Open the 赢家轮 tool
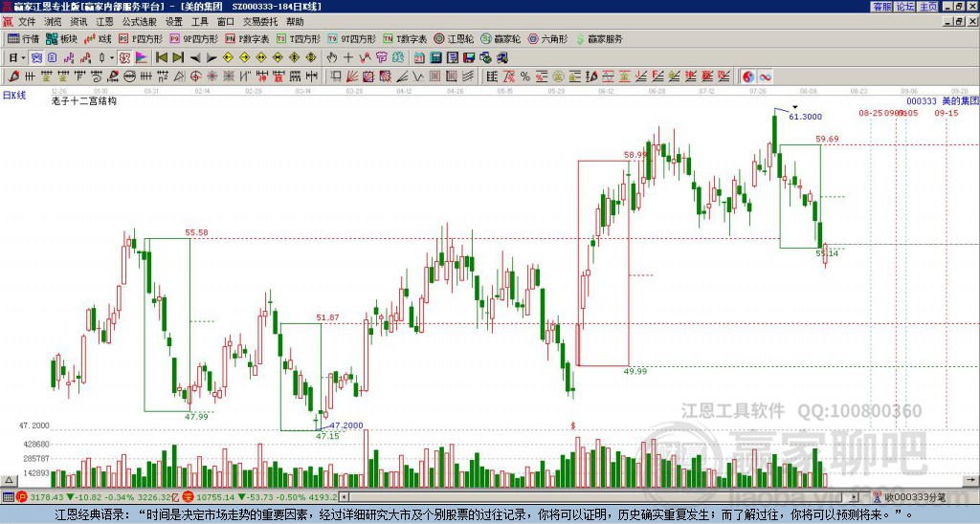Image resolution: width=980 pixels, height=524 pixels. tap(501, 38)
